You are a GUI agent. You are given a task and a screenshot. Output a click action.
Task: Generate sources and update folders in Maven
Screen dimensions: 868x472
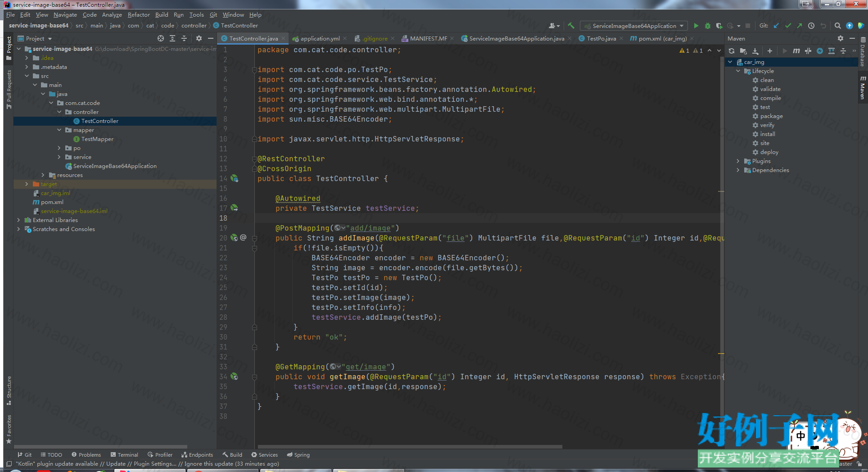click(x=743, y=51)
